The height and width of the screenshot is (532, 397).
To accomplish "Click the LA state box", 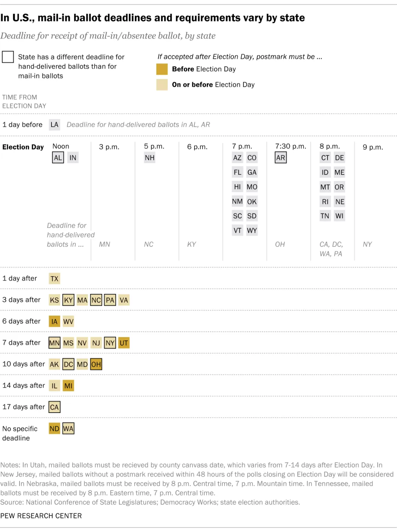I will tap(54, 125).
